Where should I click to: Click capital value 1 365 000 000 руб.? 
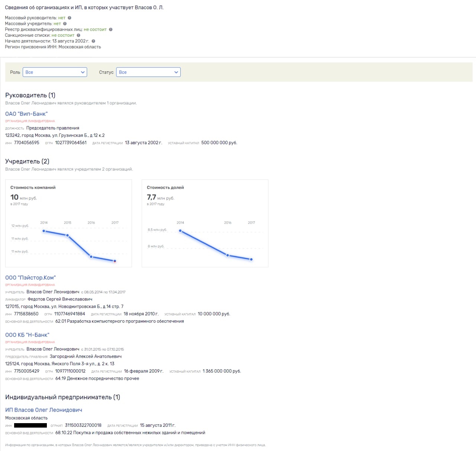(x=222, y=371)
